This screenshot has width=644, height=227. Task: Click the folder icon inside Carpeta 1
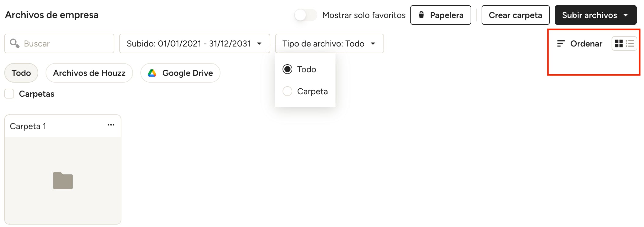point(63,180)
